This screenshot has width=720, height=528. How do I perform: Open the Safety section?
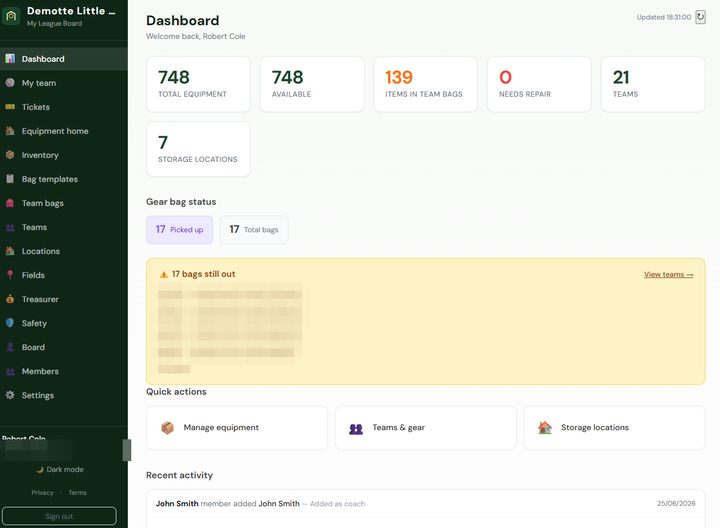click(x=64, y=323)
